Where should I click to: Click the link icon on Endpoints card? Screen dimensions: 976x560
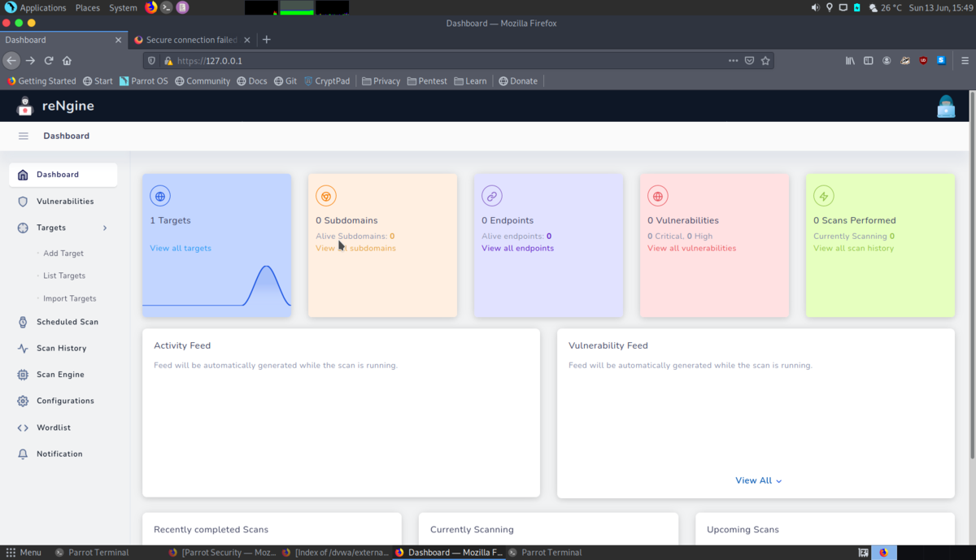coord(492,196)
